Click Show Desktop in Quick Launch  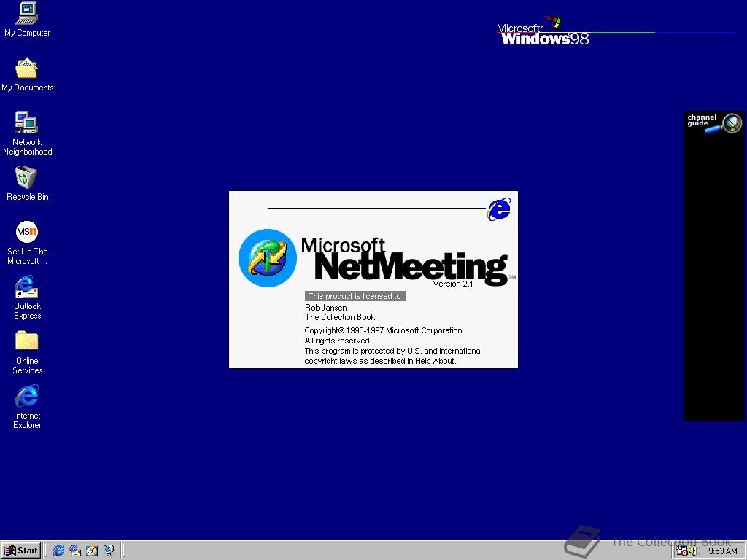[92, 551]
